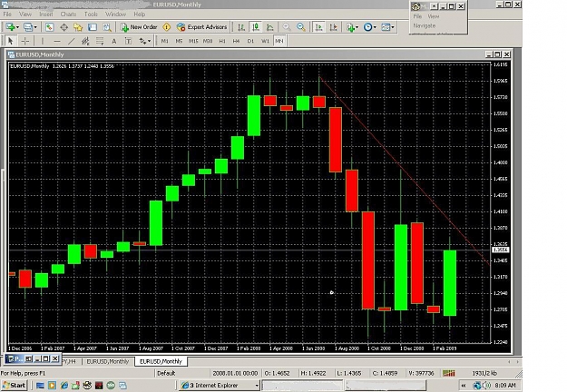Select the Crosshair tool
567x392 pixels.
(x=25, y=41)
